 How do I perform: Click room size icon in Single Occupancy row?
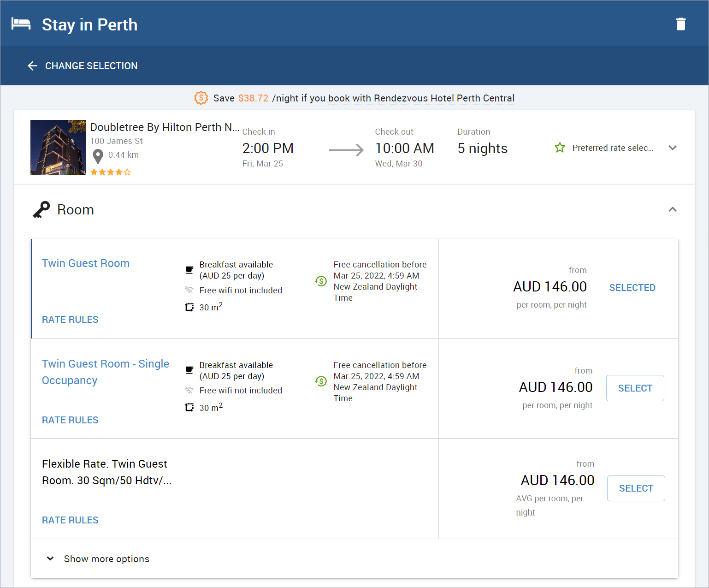(x=189, y=407)
